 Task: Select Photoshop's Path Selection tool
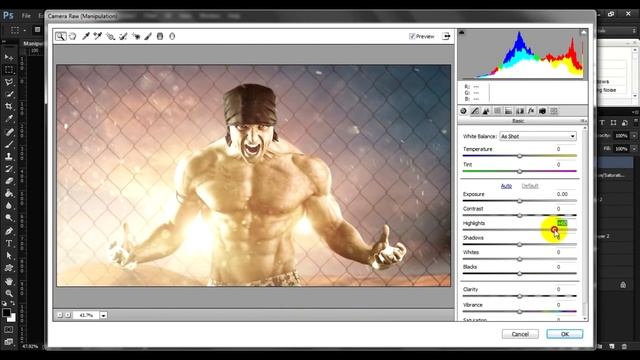(9, 256)
